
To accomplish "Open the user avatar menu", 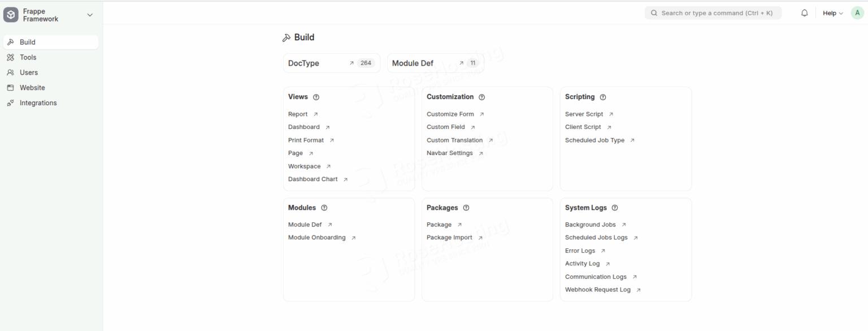I will 857,13.
